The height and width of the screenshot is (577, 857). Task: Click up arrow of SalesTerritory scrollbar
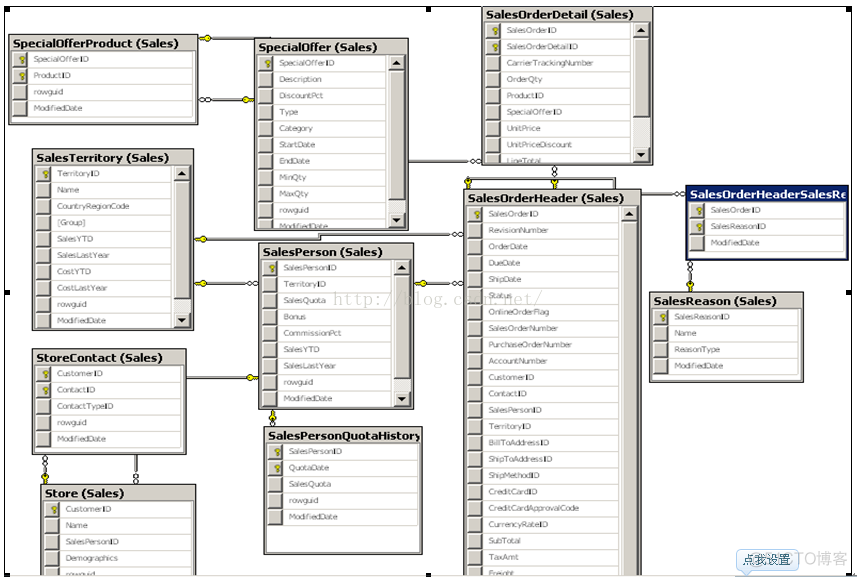click(x=182, y=174)
